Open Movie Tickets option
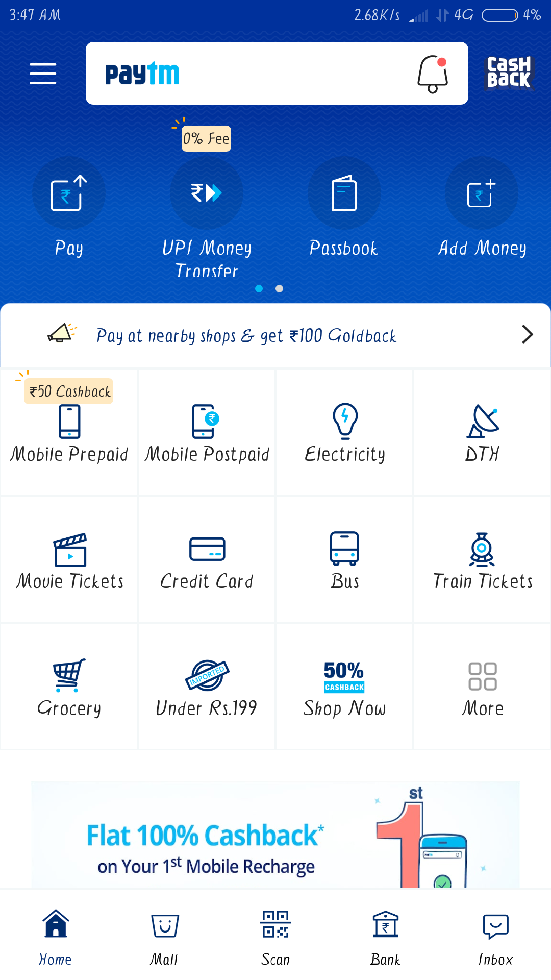The width and height of the screenshot is (551, 980). coord(69,559)
